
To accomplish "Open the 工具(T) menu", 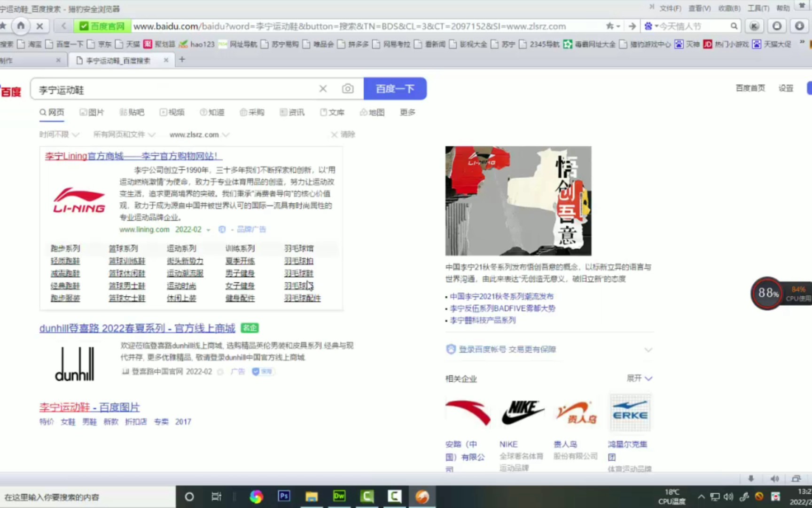I will (x=758, y=8).
